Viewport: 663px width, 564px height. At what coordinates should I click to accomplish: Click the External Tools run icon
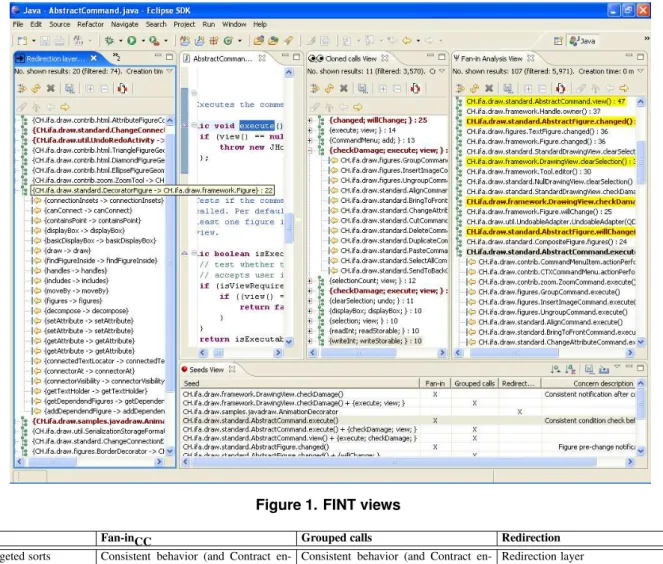(154, 41)
